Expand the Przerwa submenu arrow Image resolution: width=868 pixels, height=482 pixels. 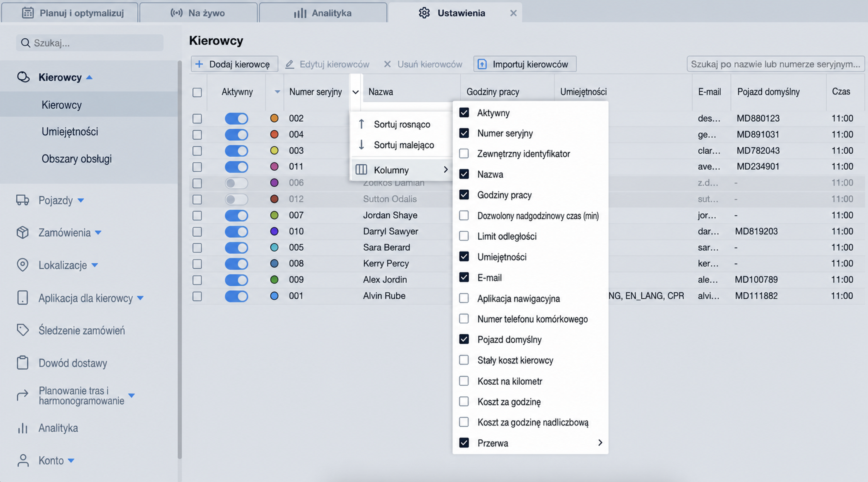pyautogui.click(x=600, y=442)
